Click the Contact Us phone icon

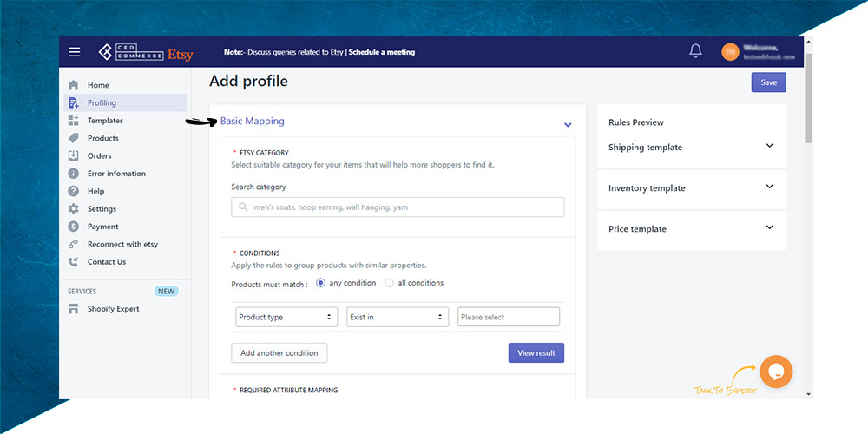point(73,262)
